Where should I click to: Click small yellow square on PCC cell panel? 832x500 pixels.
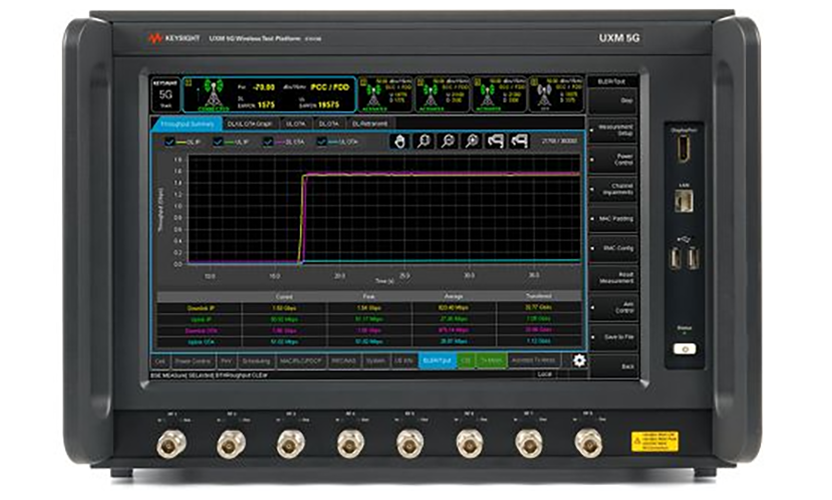point(188,82)
